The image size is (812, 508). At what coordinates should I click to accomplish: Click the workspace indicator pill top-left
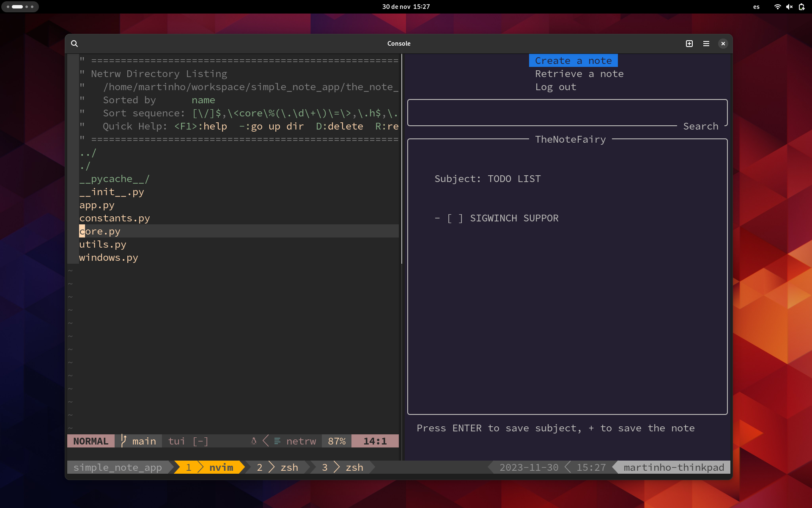(x=20, y=7)
